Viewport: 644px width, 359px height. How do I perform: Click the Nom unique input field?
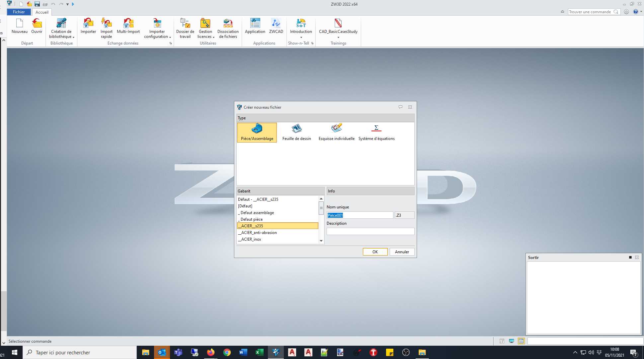point(360,215)
